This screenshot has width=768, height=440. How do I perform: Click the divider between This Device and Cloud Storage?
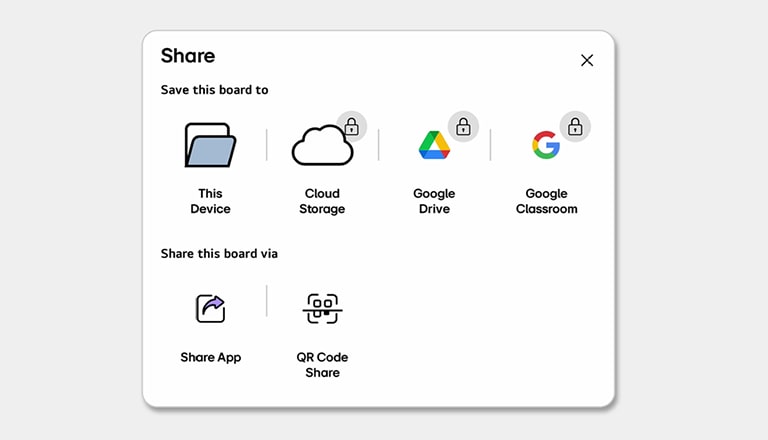267,145
